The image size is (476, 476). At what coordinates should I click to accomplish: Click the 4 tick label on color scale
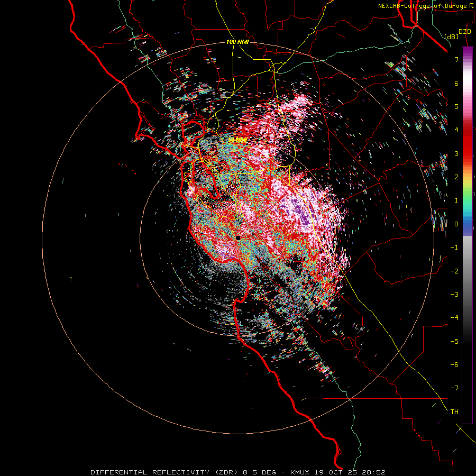point(456,130)
